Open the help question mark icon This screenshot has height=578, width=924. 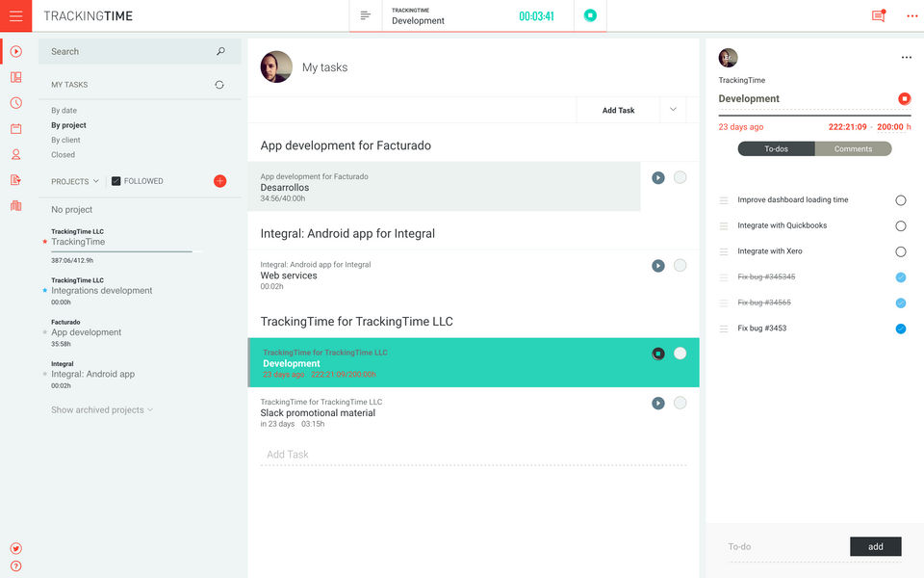point(16,566)
